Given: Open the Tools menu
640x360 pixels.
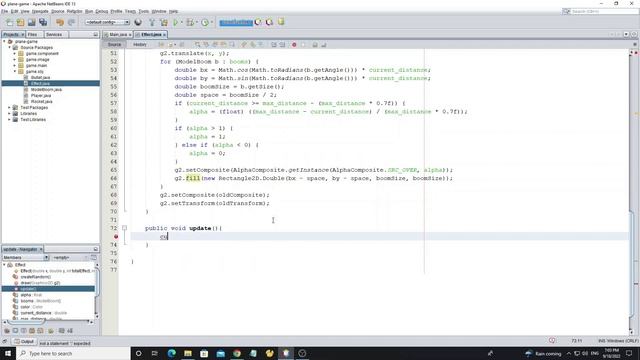Looking at the screenshot, I should [x=144, y=11].
